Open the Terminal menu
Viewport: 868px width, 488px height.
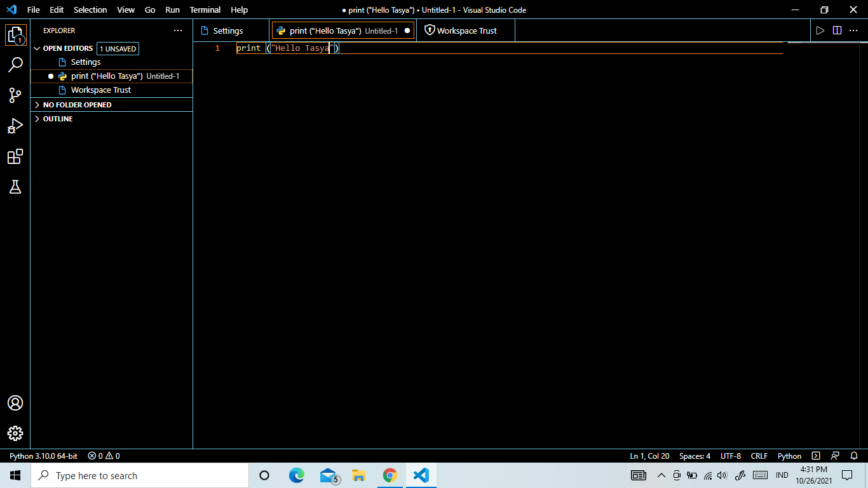point(205,10)
